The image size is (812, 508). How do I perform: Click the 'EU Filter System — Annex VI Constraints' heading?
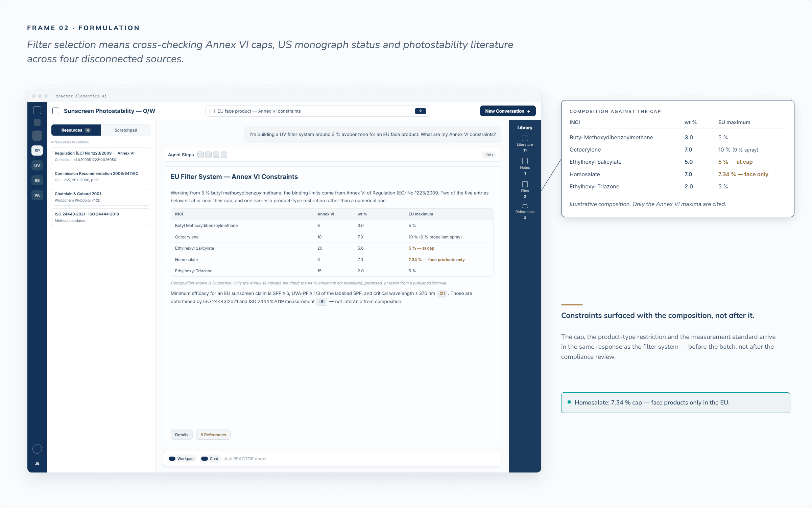234,177
